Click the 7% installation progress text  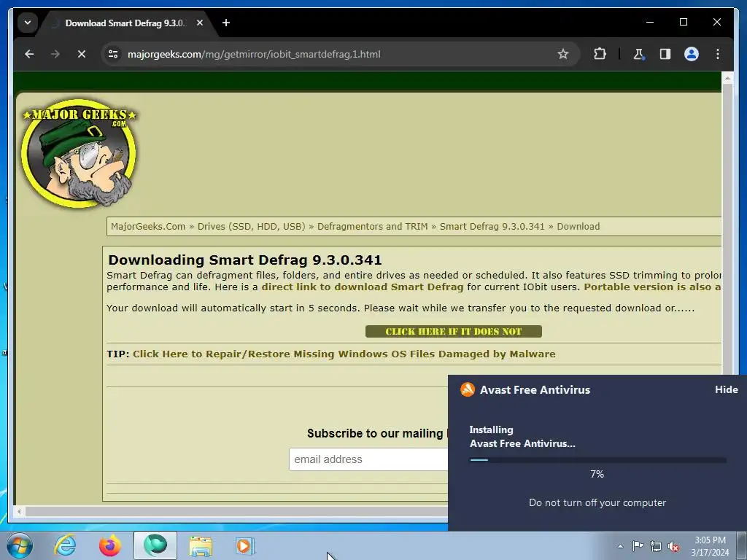(x=597, y=474)
